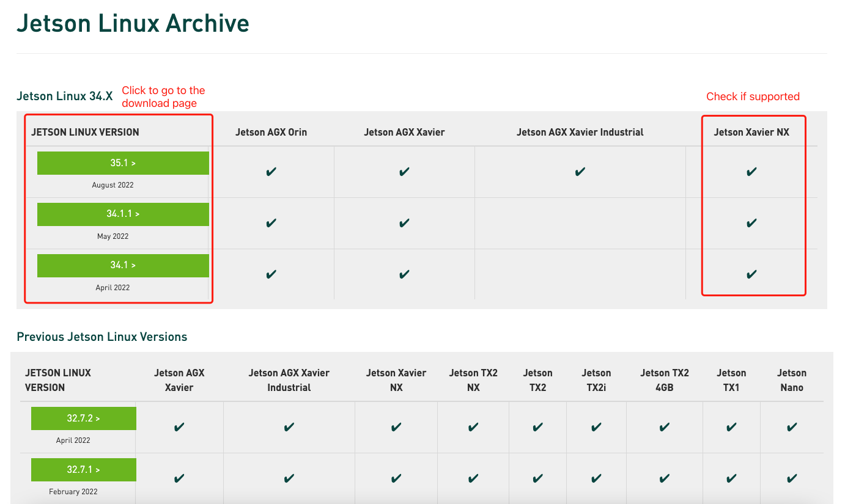Viewport: 845px width, 504px height.
Task: Click the Jetson Xavier NX header in 34.X table
Action: 751,132
